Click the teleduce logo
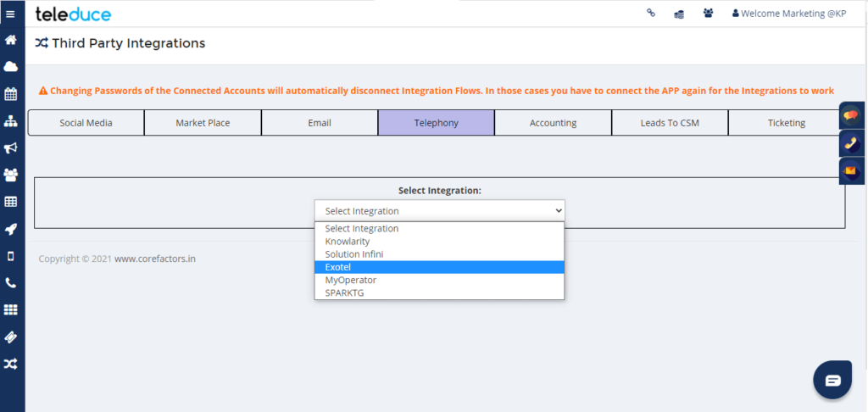868x412 pixels. pos(73,14)
